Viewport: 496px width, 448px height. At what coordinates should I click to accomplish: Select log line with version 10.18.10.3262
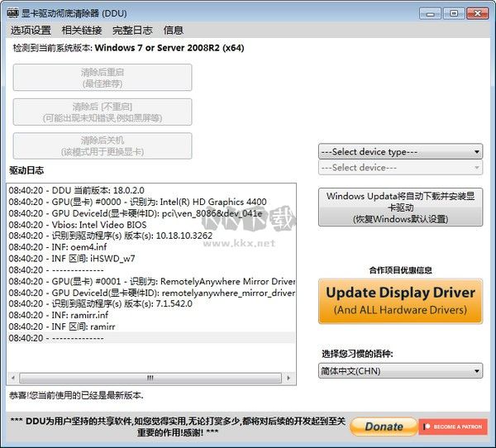[151, 236]
